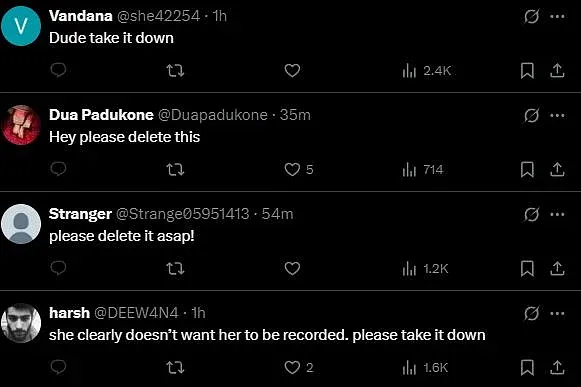Bookmark Vandana's tweet
This screenshot has width=581, height=387.
[x=527, y=70]
